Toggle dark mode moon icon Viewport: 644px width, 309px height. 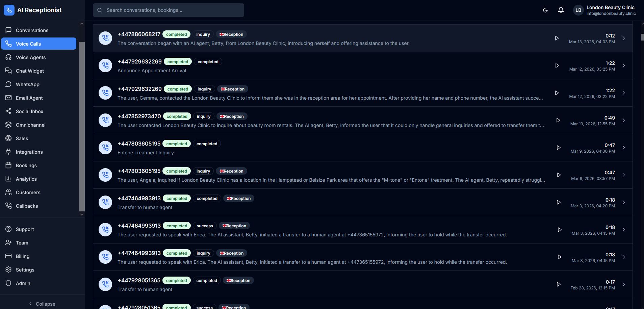pyautogui.click(x=545, y=10)
